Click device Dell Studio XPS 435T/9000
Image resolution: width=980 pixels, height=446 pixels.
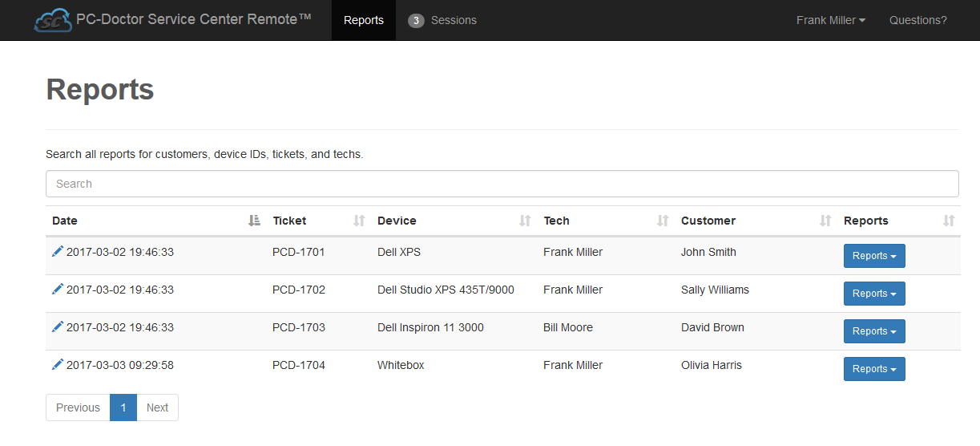[x=446, y=290]
